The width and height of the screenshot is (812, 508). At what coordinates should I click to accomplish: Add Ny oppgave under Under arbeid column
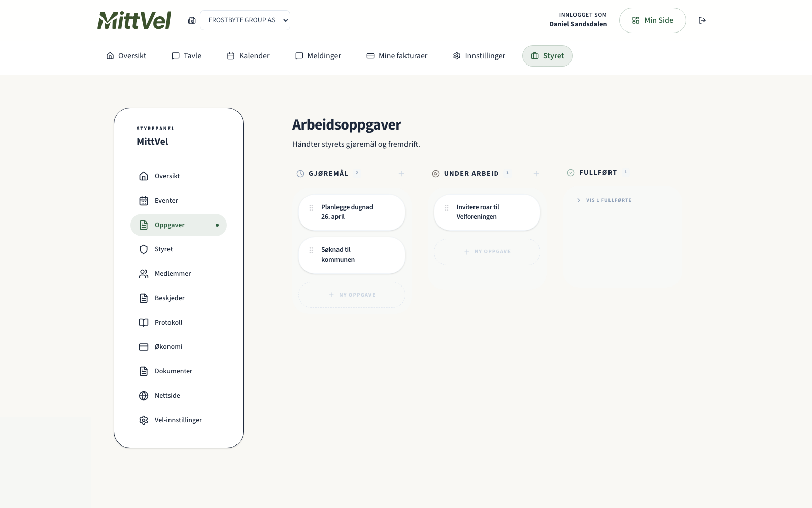(487, 252)
